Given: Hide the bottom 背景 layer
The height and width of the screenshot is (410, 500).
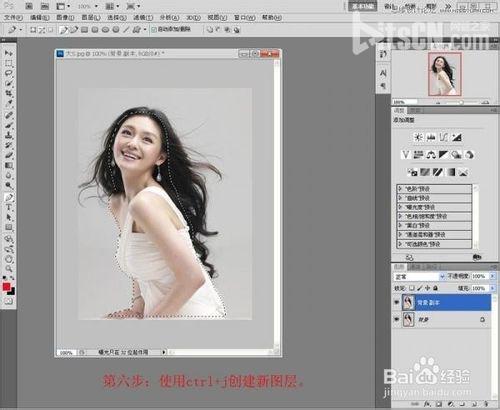Looking at the screenshot, I should point(396,319).
